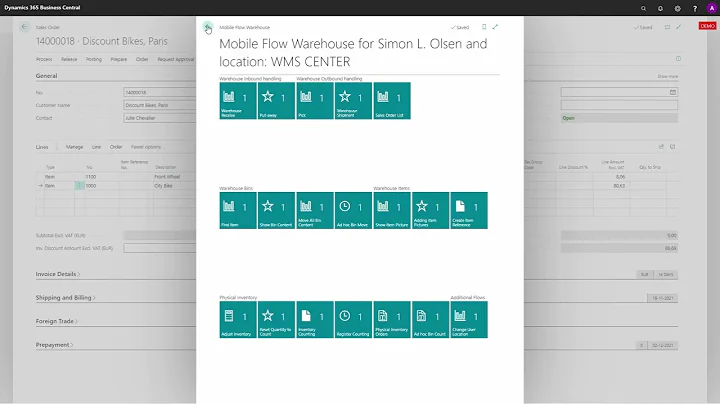
Task: Open the Find Item tile
Action: point(238,210)
